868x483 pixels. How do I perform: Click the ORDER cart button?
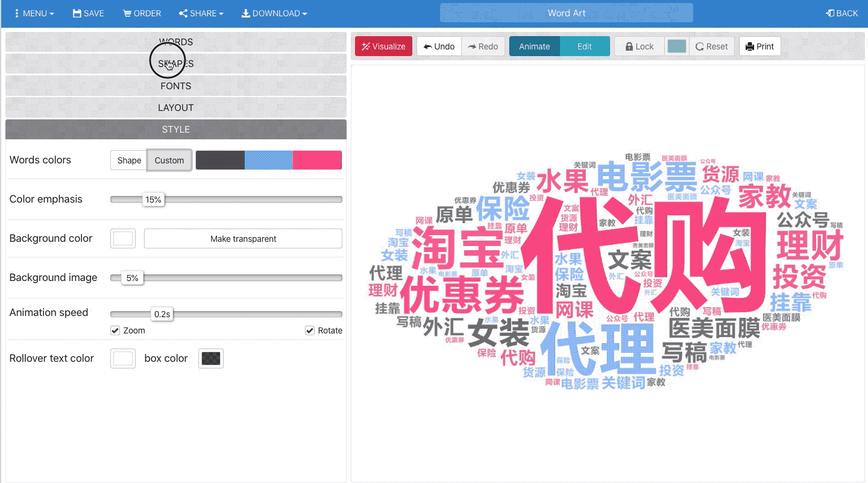coord(142,13)
